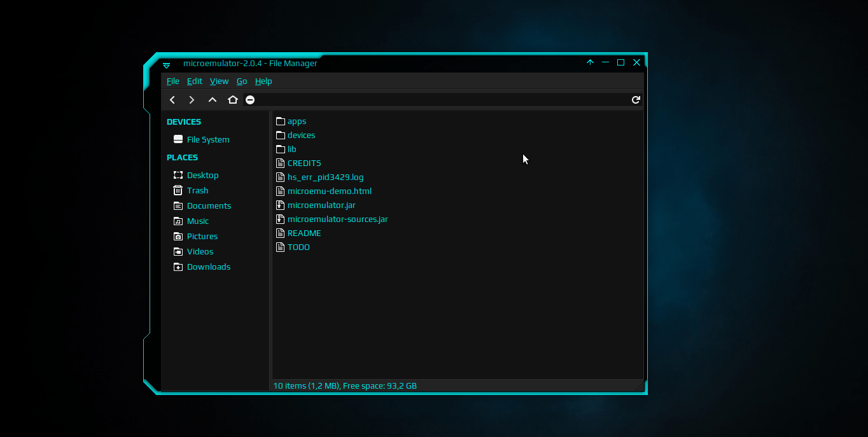868x437 pixels.
Task: Click the Reload icon on the toolbar
Action: tap(636, 100)
